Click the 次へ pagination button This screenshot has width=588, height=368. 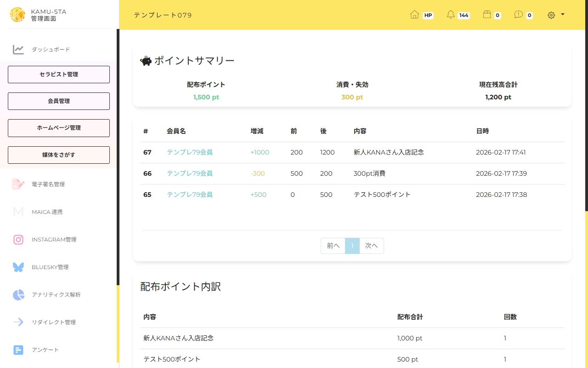tap(372, 246)
